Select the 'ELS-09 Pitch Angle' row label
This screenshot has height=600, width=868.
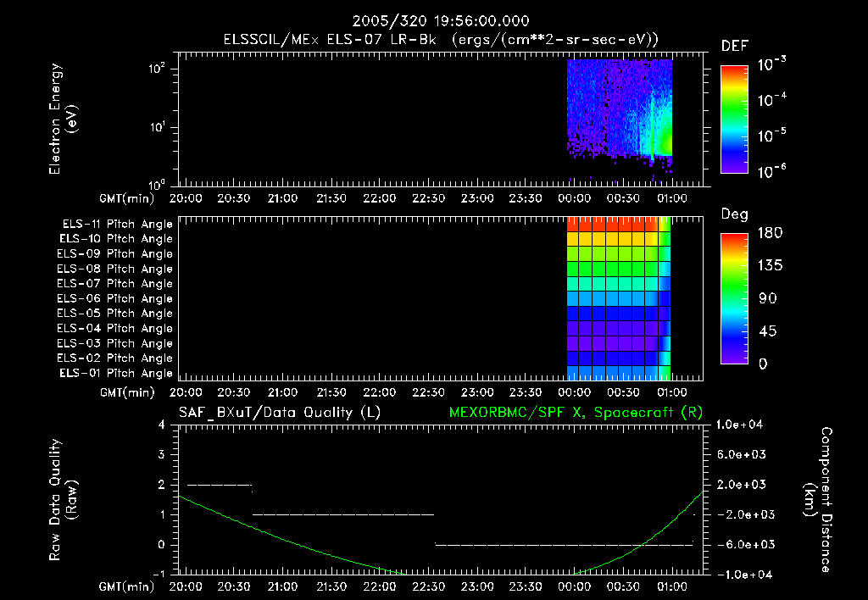[115, 253]
